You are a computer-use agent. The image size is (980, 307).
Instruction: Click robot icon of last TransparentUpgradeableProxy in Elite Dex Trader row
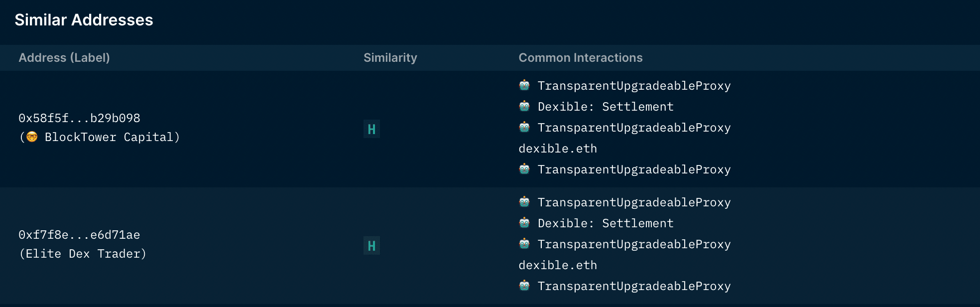tap(524, 286)
